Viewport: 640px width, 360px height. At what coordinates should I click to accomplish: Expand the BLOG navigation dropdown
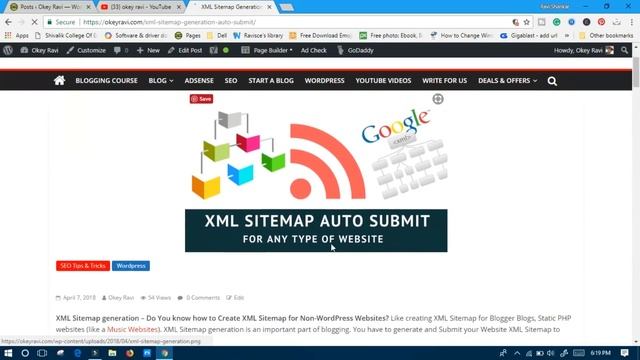click(x=161, y=81)
